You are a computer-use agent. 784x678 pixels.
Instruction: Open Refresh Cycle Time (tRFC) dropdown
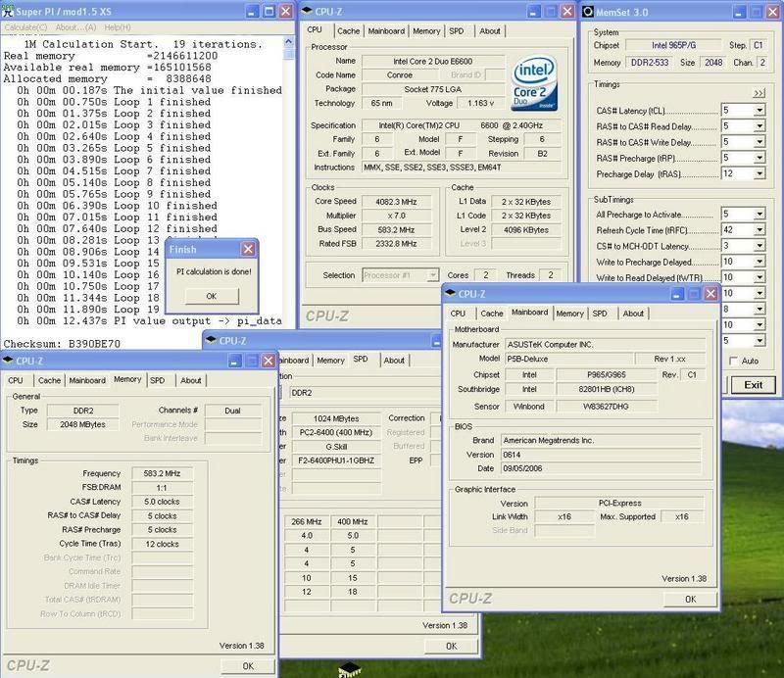(x=759, y=230)
